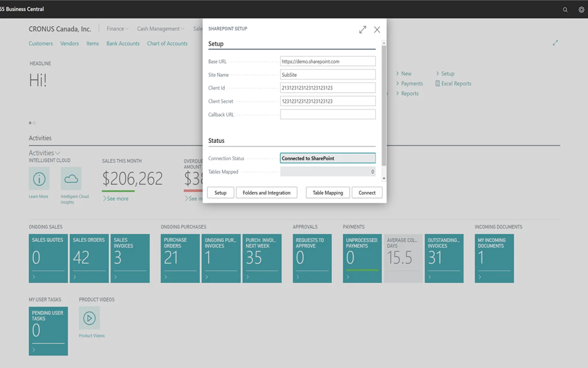
Task: Expand the SharePoint Setup dialog to full size
Action: [363, 30]
